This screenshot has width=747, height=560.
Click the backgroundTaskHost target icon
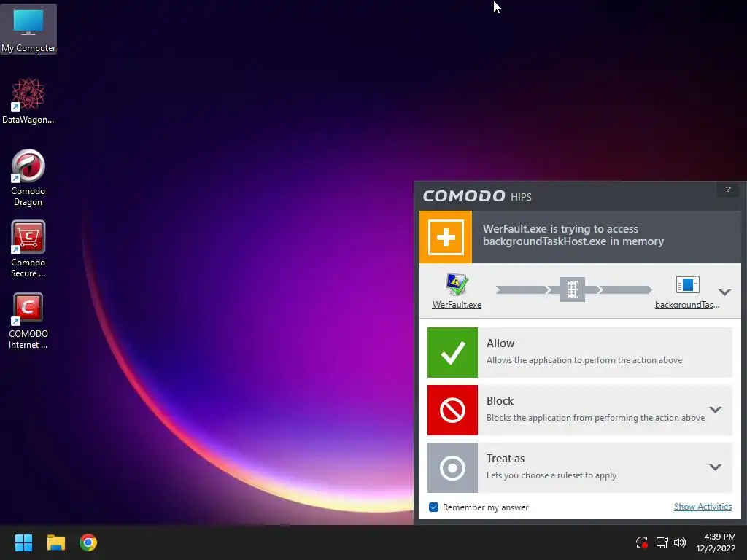click(x=687, y=285)
